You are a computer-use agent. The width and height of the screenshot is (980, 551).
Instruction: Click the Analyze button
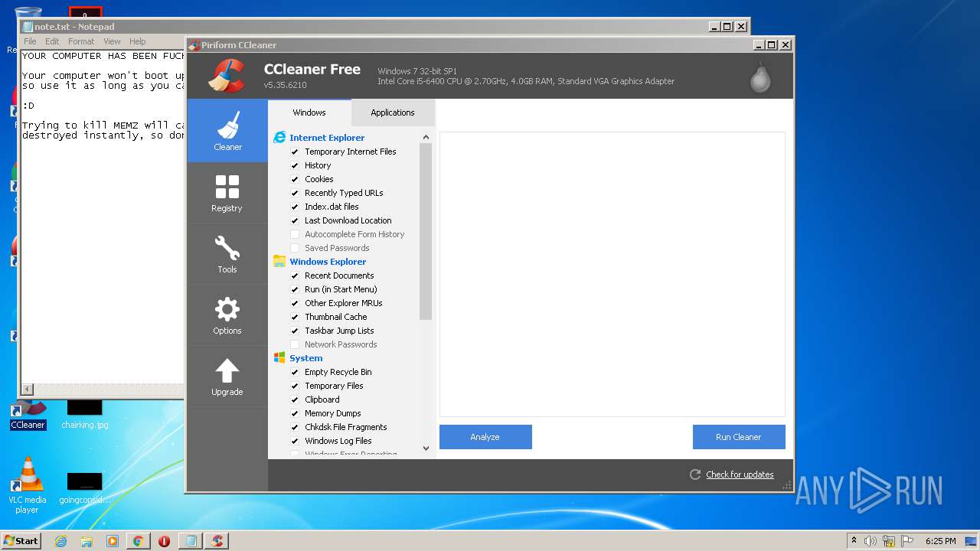[485, 437]
